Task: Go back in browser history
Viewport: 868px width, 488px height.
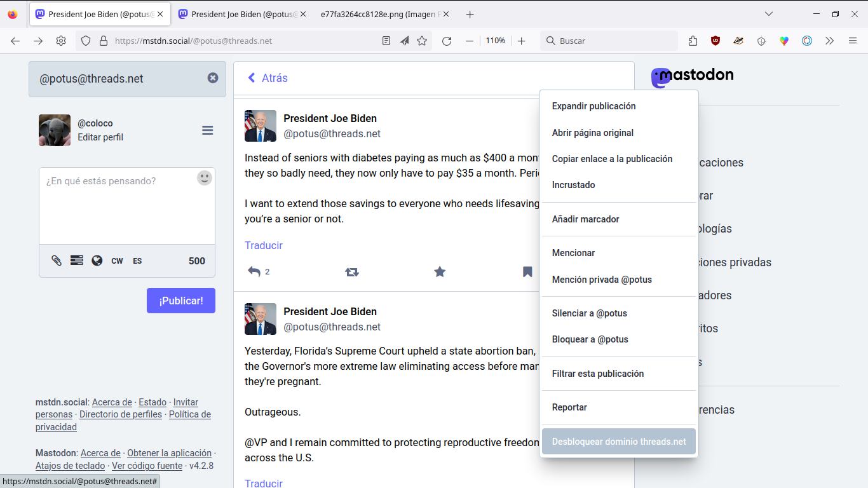Action: click(15, 41)
